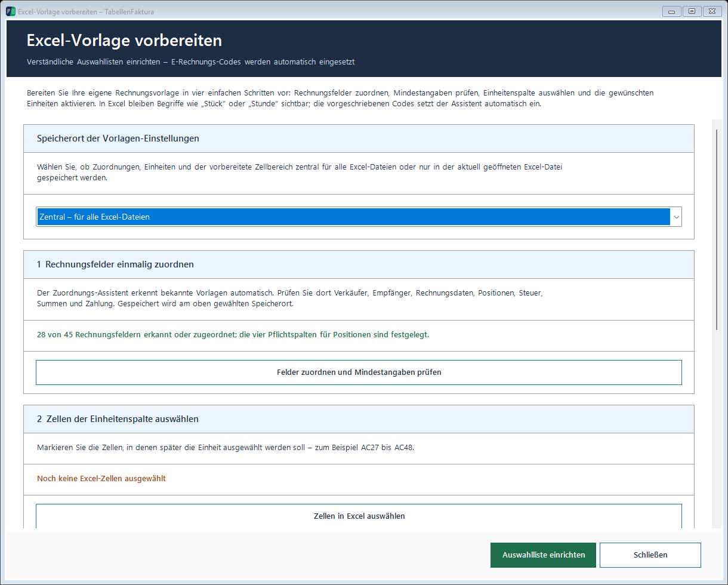Click 'Zellen in Excel auswählen' button
The image size is (728, 585).
click(359, 516)
